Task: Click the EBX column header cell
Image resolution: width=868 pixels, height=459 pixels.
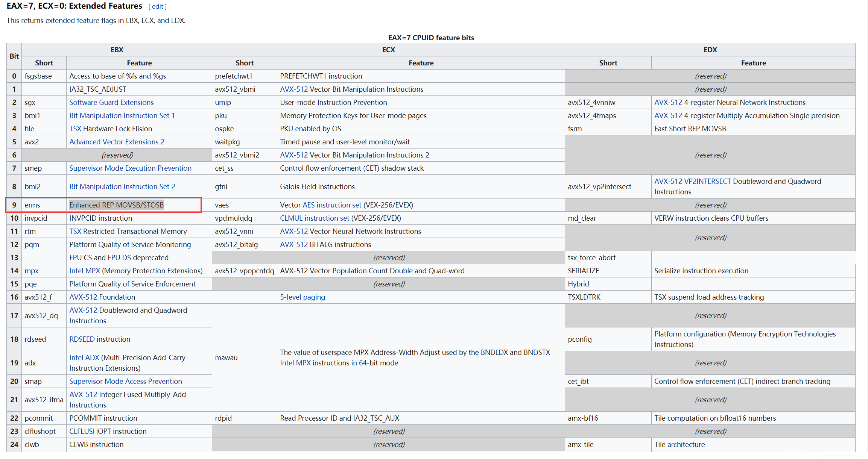Action: (x=117, y=50)
